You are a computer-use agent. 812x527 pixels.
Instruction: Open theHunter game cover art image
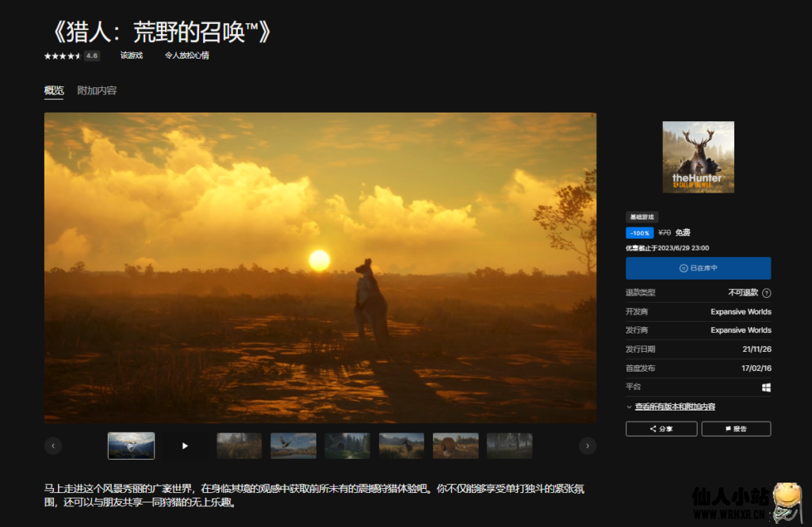[698, 157]
